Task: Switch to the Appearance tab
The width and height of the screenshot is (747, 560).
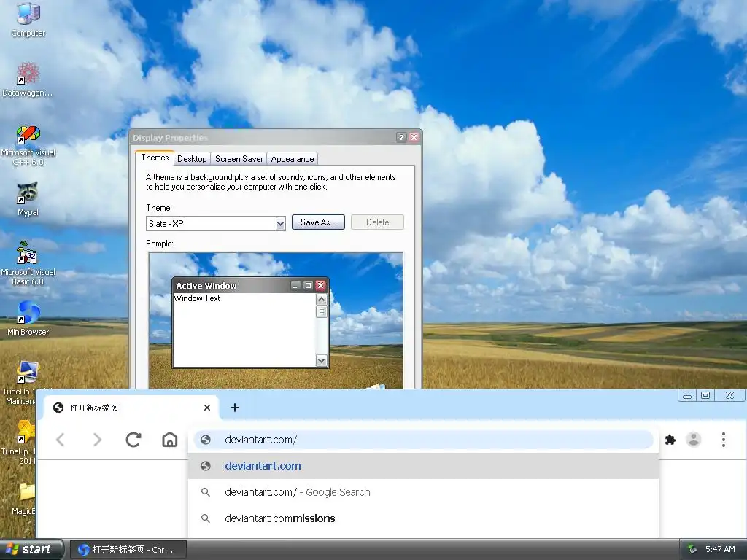Action: (x=292, y=158)
